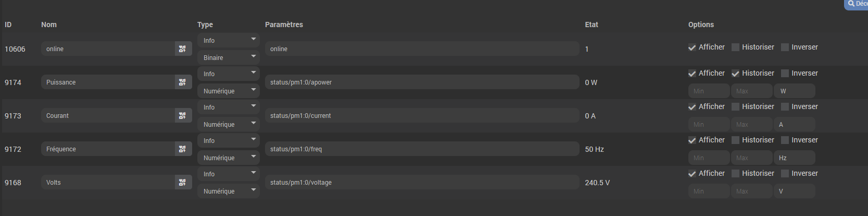Click the V unit field for Volts
This screenshot has height=216, width=868.
pyautogui.click(x=794, y=191)
